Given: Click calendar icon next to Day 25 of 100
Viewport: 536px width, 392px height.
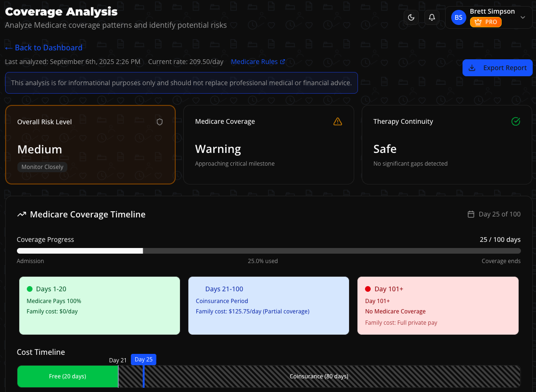Looking at the screenshot, I should (x=471, y=215).
